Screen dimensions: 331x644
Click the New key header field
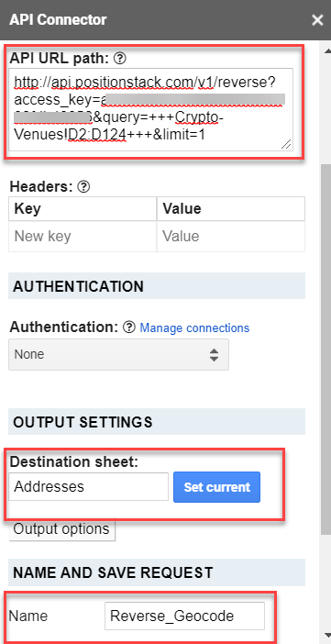pos(83,236)
